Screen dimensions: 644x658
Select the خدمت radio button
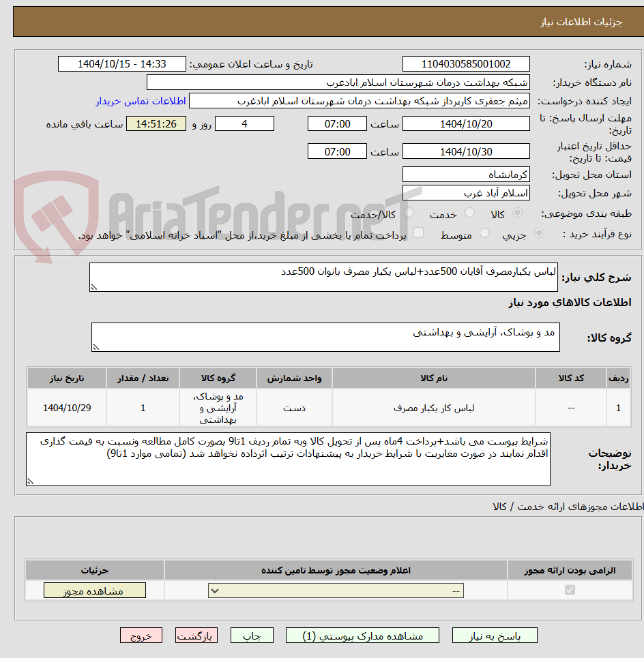(470, 213)
